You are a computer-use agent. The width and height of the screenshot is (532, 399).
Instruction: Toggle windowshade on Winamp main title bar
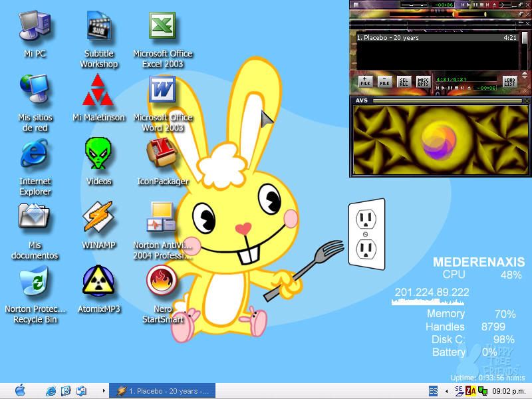tap(521, 5)
